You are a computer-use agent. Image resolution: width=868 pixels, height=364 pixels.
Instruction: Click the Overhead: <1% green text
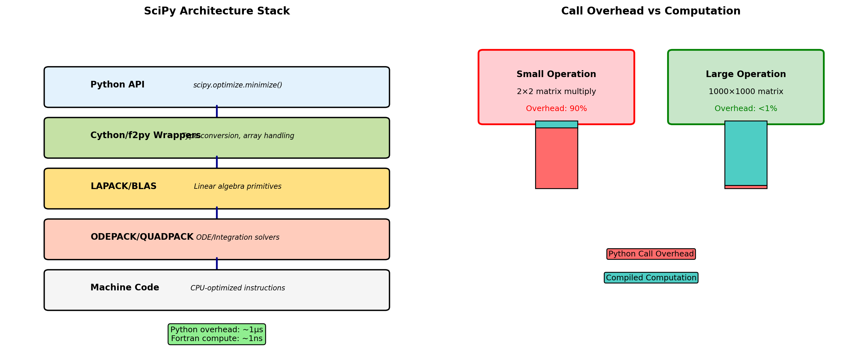(x=746, y=109)
